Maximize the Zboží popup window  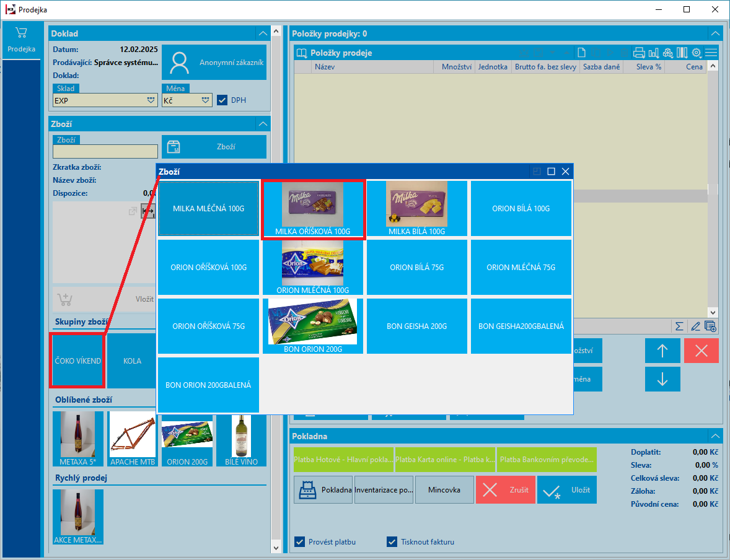click(x=552, y=172)
